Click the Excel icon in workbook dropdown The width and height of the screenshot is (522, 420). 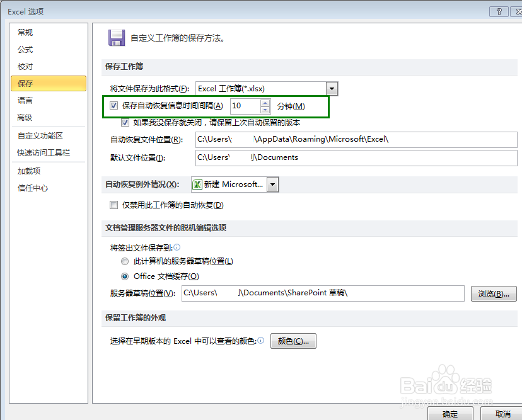pos(197,184)
